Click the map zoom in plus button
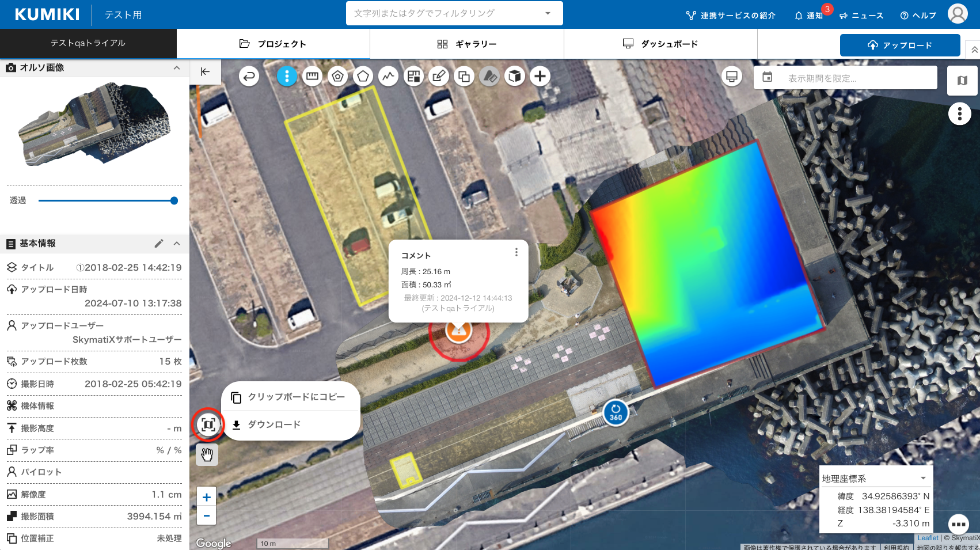Viewport: 980px width, 550px height. [207, 497]
